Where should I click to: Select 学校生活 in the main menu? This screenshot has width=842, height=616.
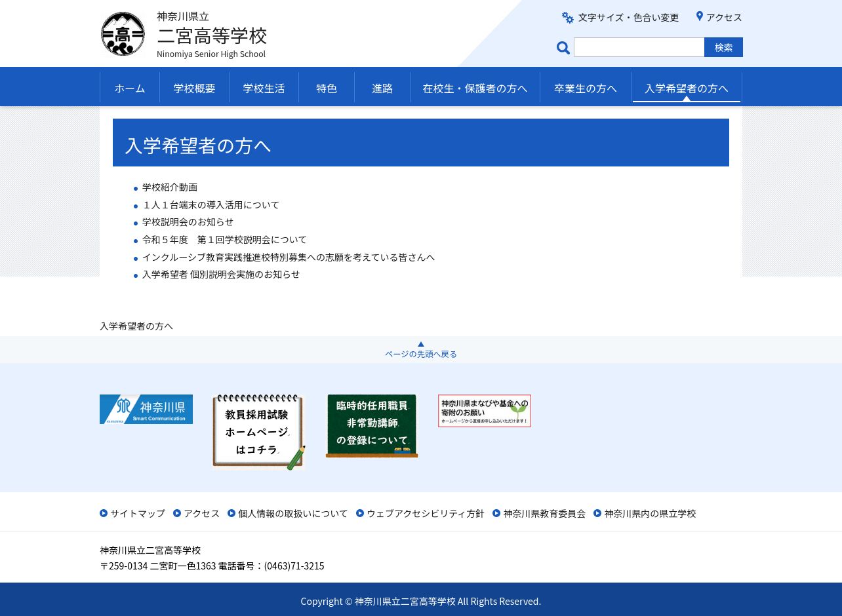pos(264,88)
